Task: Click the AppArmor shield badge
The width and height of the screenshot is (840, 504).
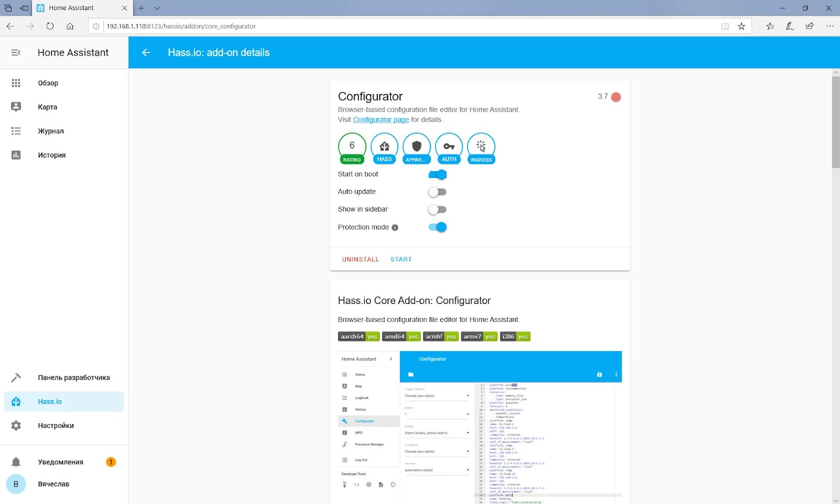Action: pyautogui.click(x=417, y=149)
